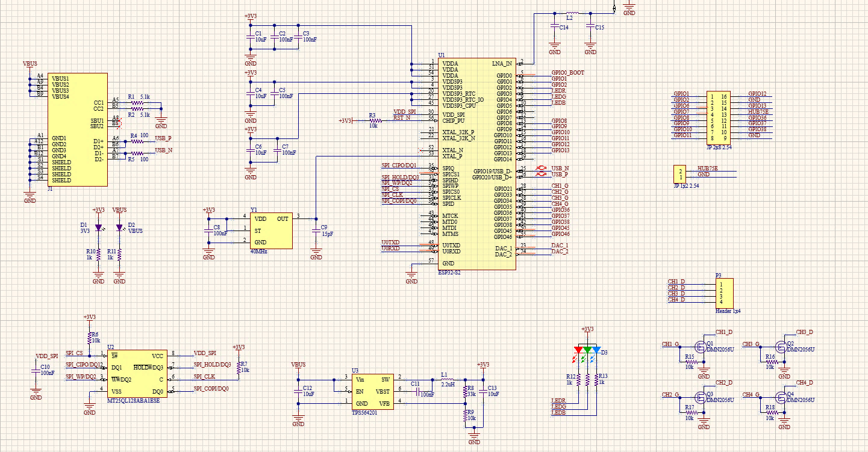The height and width of the screenshot is (452, 868).
Task: Click the MT25QL128ABA1ESE flash chip U2
Action: tap(138, 373)
